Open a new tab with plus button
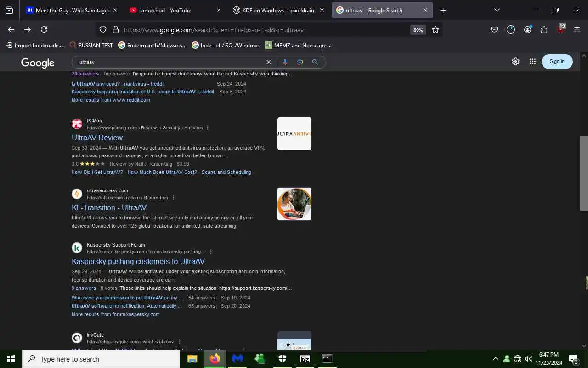588x368 pixels. [443, 10]
